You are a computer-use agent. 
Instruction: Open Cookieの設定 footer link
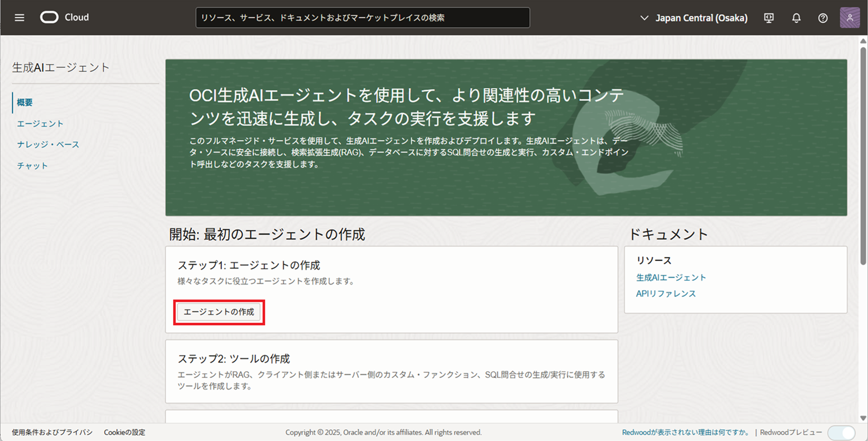click(124, 432)
